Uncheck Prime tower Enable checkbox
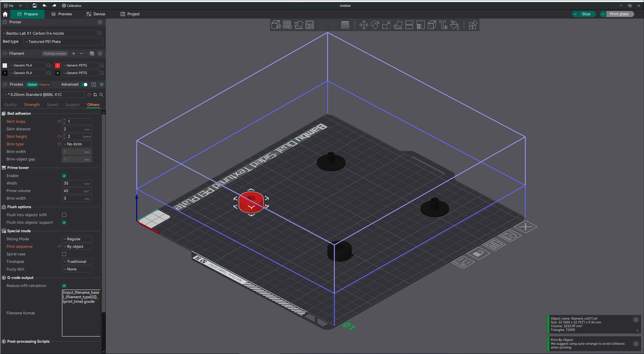Image resolution: width=644 pixels, height=354 pixels. [64, 176]
